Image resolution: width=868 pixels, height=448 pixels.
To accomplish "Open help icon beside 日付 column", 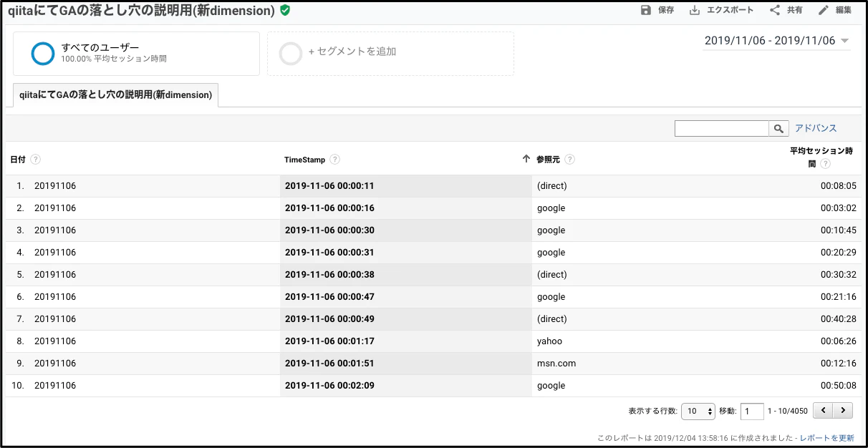I will (x=36, y=160).
